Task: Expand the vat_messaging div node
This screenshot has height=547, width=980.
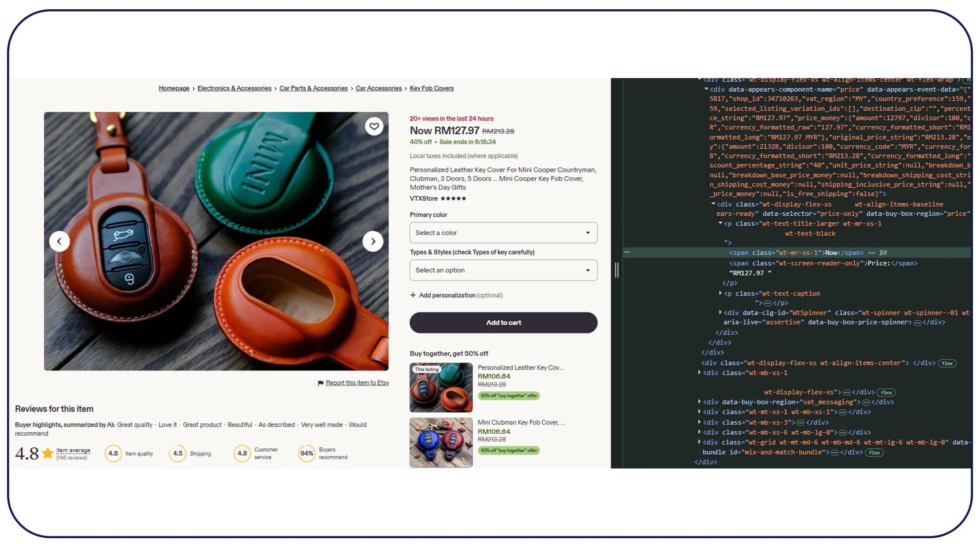Action: pyautogui.click(x=700, y=401)
